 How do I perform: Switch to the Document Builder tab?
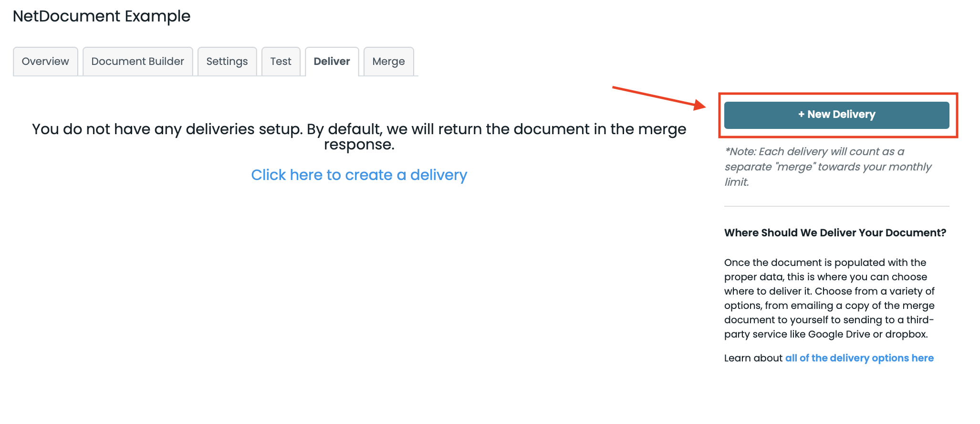point(137,62)
